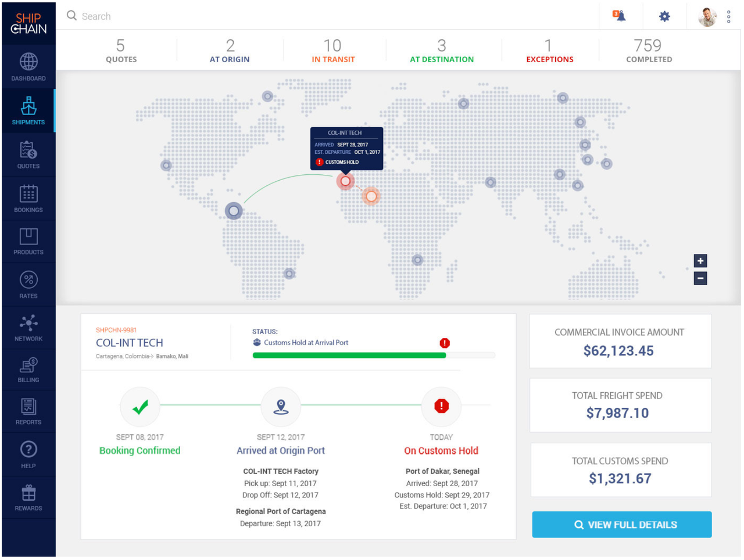Open the notifications bell
The image size is (744, 560).
(619, 16)
